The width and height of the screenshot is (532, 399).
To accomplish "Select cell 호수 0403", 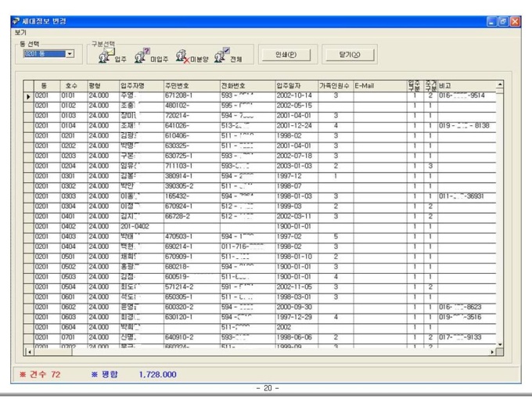I will [74, 237].
